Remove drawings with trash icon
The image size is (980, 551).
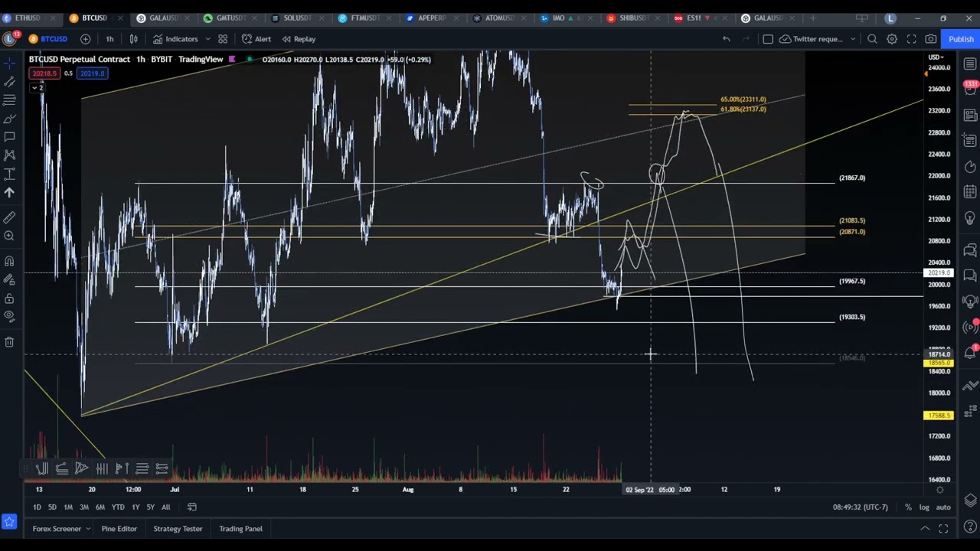point(9,342)
